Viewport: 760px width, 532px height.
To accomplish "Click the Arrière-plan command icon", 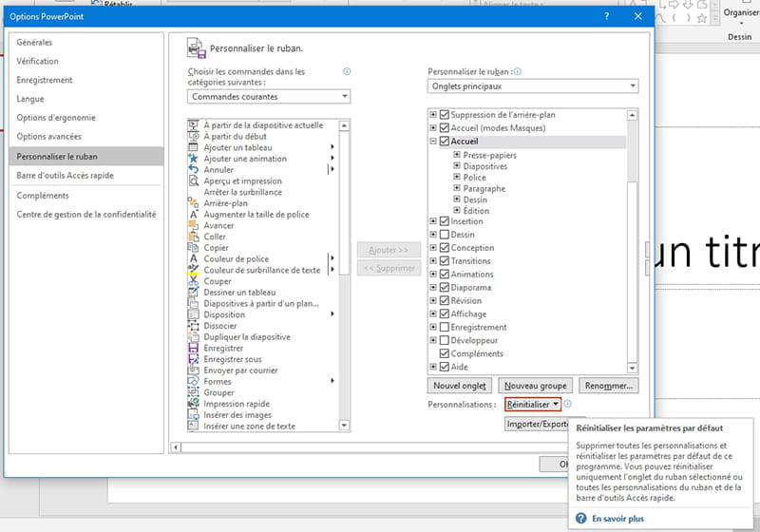I will [x=193, y=203].
